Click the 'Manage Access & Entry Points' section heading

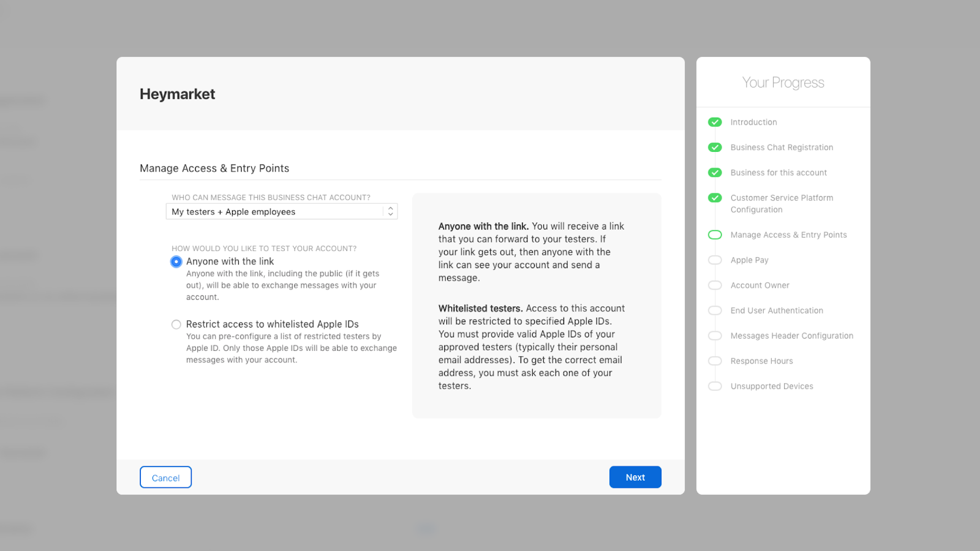click(x=214, y=168)
